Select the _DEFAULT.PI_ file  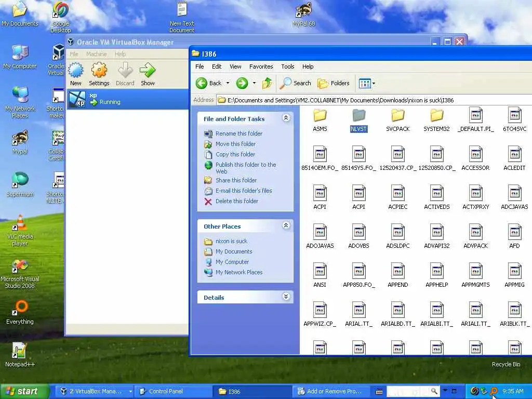pos(476,120)
